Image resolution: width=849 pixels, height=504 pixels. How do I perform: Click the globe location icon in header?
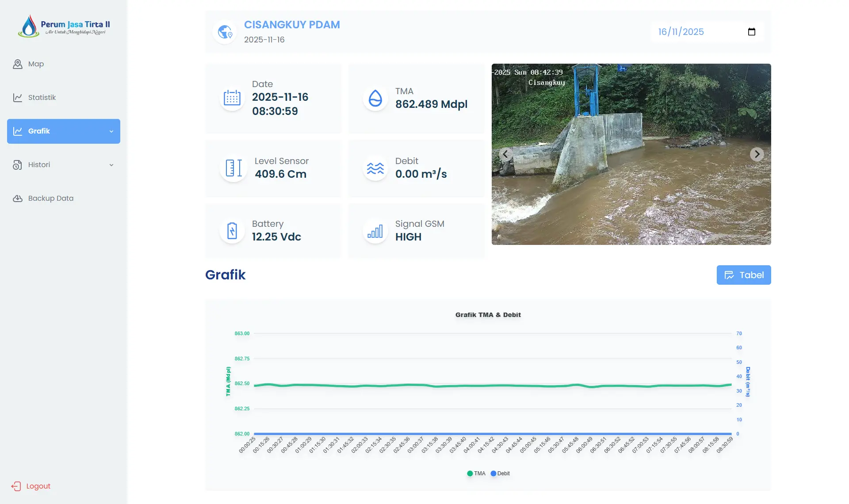pyautogui.click(x=225, y=32)
